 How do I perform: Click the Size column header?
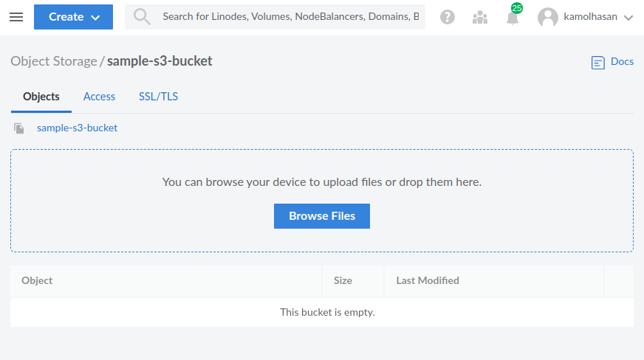click(343, 280)
